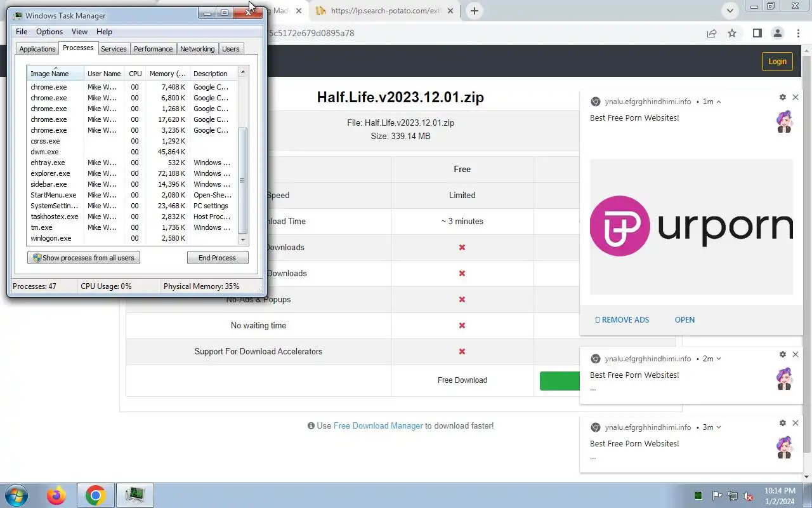Open Chrome's tab search chevron
This screenshot has height=508, width=812.
[x=730, y=10]
